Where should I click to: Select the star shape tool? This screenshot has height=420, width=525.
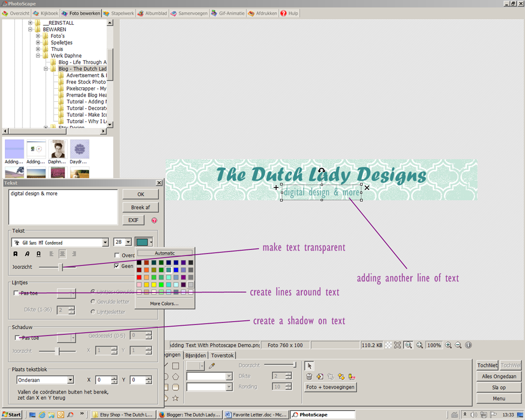[x=175, y=398]
